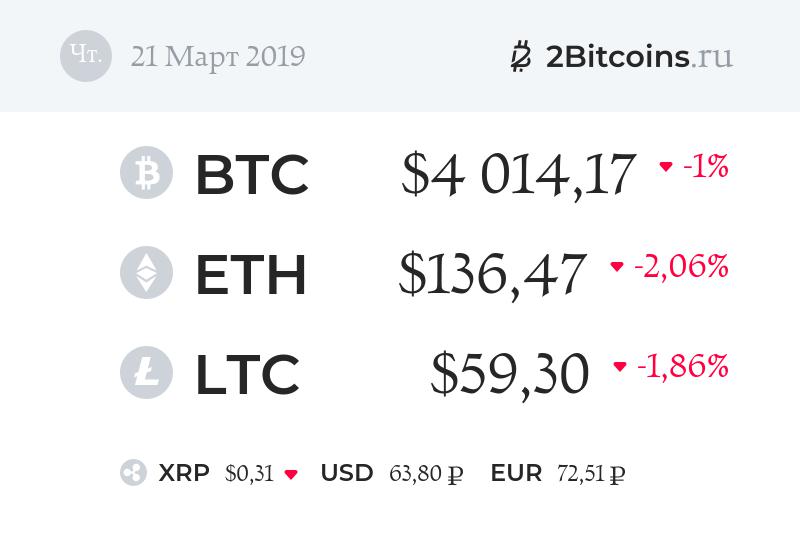Click the BTC ticker label
800x540 pixels.
(x=251, y=174)
